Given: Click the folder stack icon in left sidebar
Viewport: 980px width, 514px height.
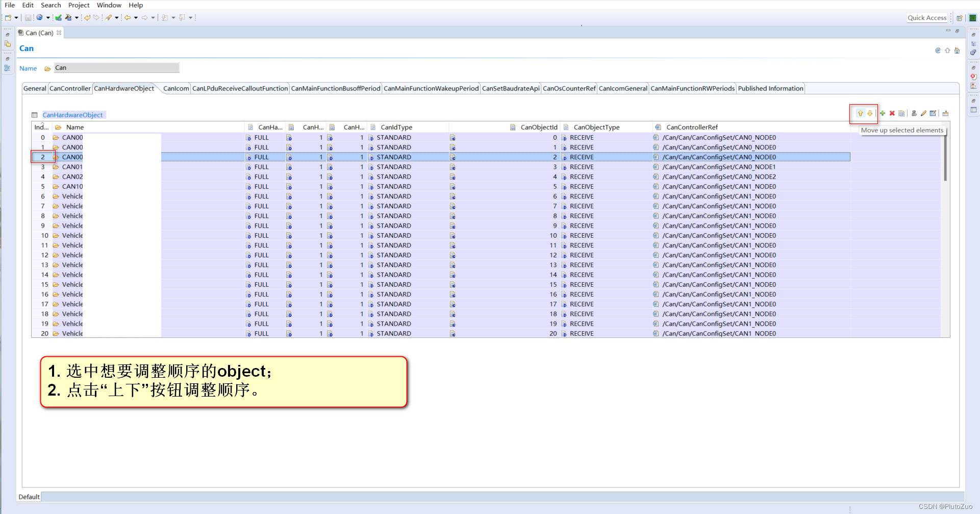Looking at the screenshot, I should [x=8, y=44].
